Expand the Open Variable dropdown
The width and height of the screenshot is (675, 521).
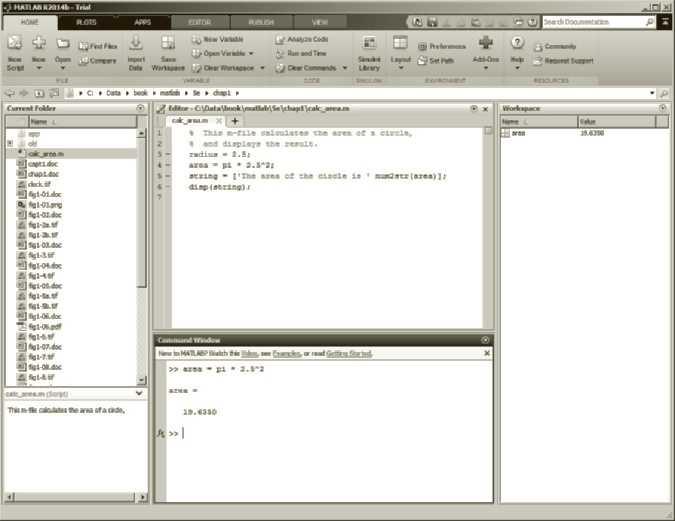point(251,53)
